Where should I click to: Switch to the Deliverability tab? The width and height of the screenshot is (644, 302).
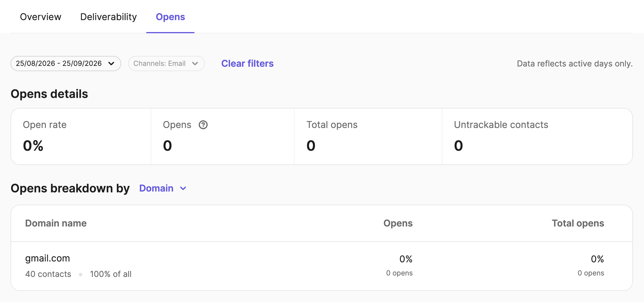108,17
